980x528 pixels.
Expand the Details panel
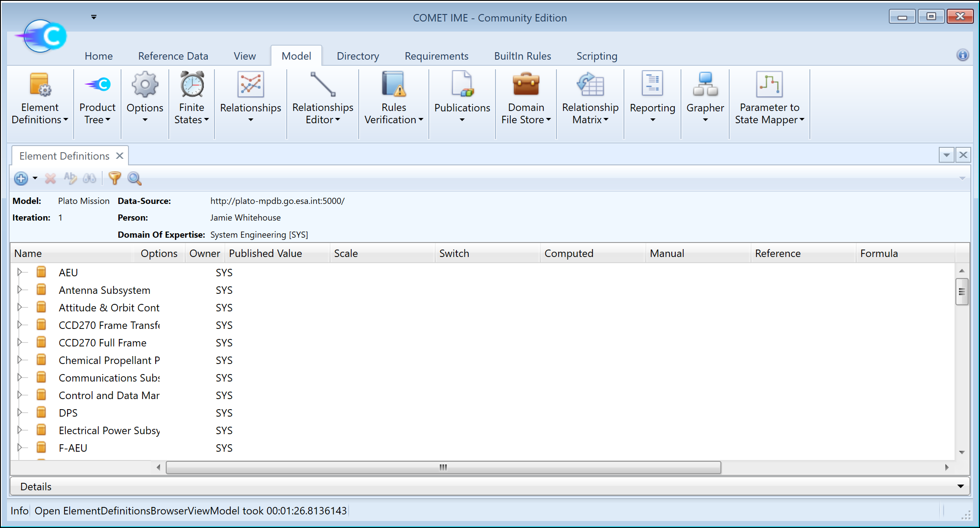(960, 486)
